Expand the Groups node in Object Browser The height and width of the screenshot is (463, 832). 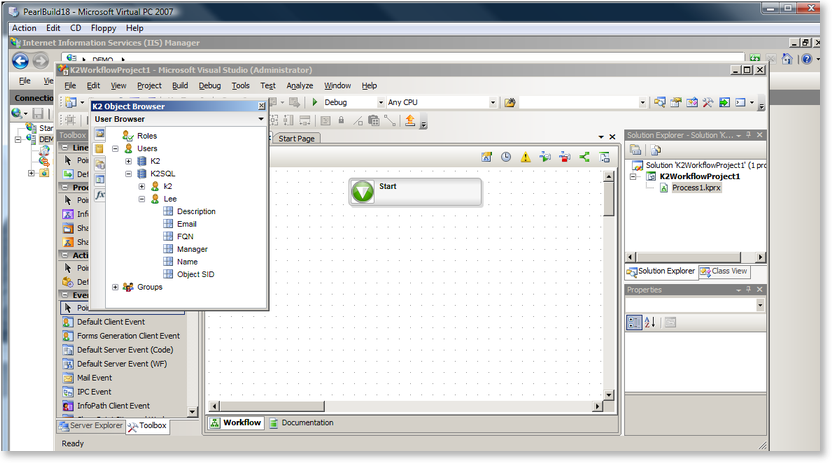[115, 287]
